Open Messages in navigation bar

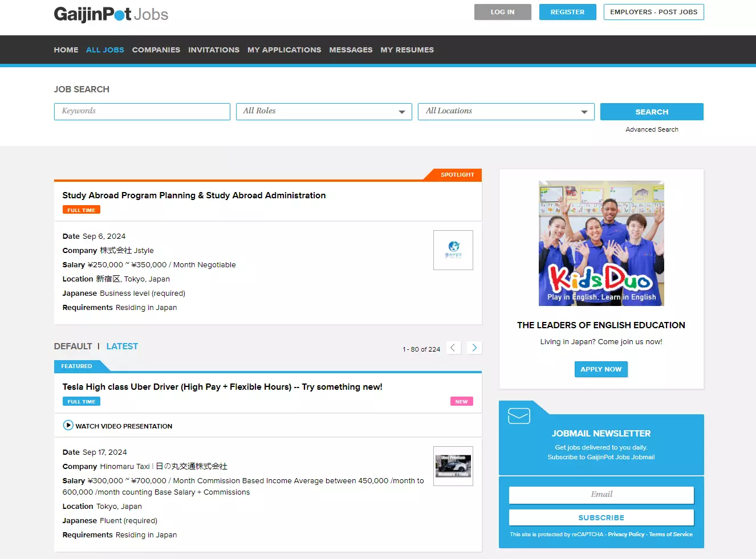coord(351,50)
